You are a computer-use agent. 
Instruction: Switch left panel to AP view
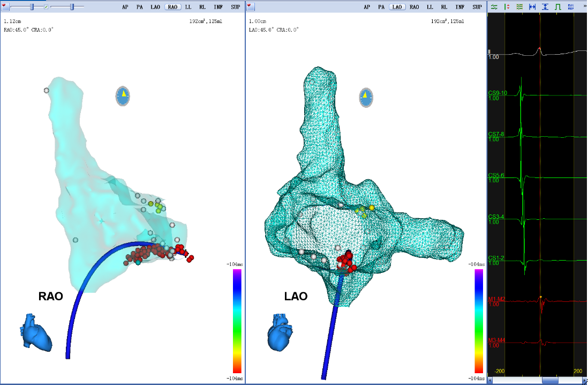click(125, 7)
